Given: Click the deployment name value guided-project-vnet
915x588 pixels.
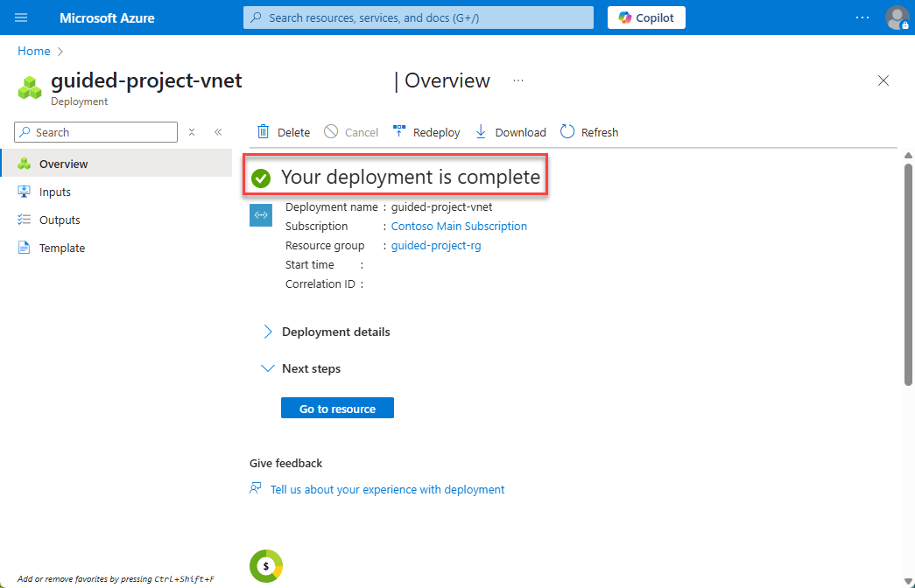Looking at the screenshot, I should 442,207.
